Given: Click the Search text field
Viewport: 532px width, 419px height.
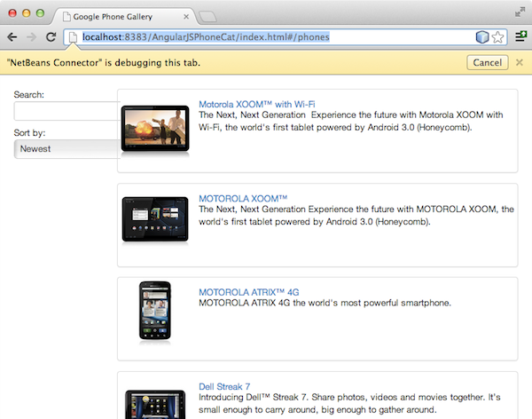Looking at the screenshot, I should click(66, 111).
